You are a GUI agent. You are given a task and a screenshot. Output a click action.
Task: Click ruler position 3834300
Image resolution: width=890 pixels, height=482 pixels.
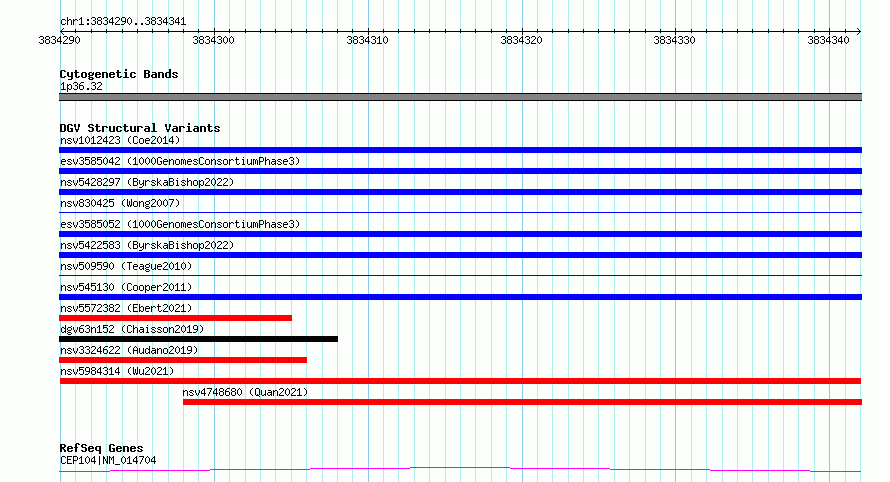point(213,40)
